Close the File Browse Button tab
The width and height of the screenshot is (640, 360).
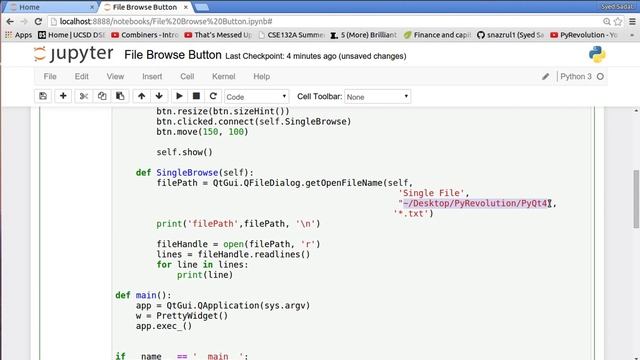pyautogui.click(x=186, y=7)
